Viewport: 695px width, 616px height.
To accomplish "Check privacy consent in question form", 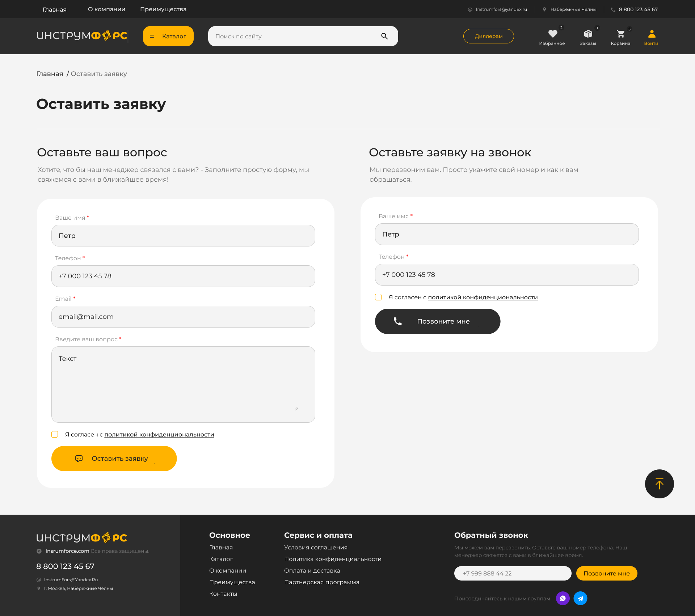I will [55, 434].
